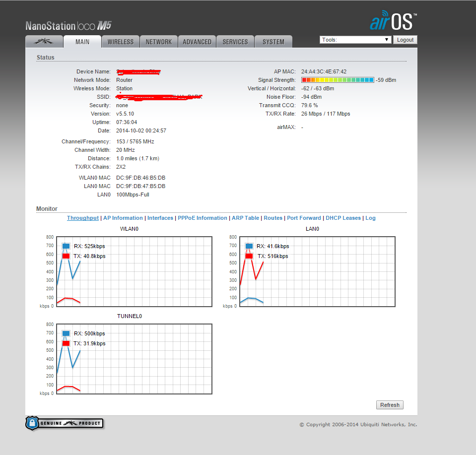476x455 pixels.
Task: Click '153 / 5765 MHz' frequency value
Action: pyautogui.click(x=135, y=141)
